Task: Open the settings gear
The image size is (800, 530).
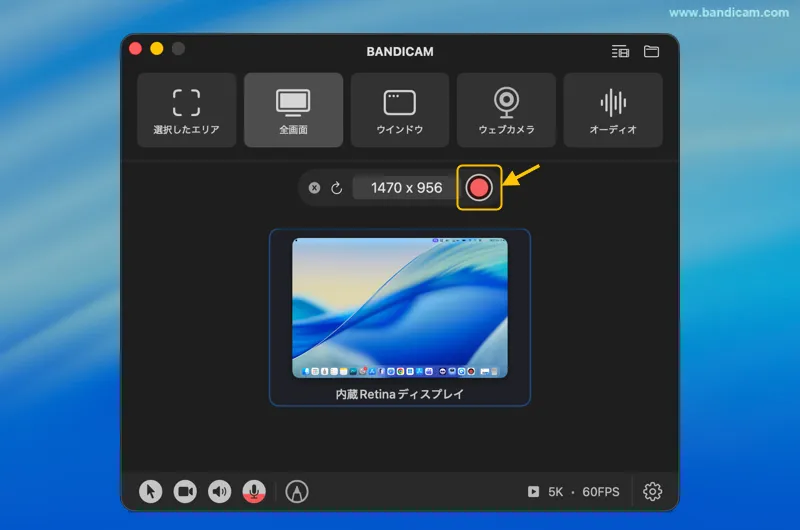Action: 653,492
